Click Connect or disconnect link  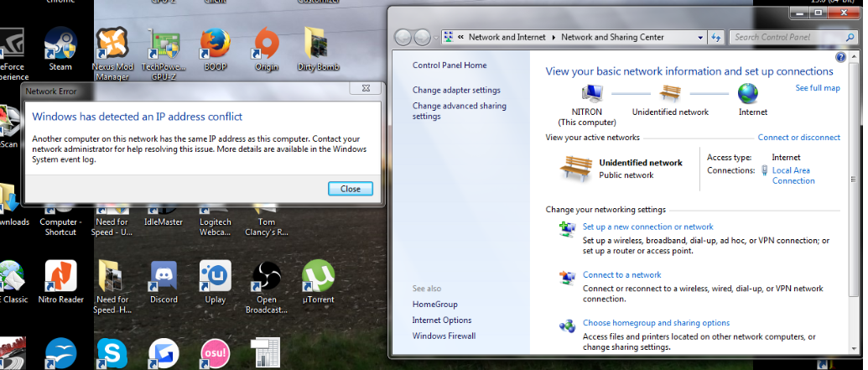(x=798, y=138)
